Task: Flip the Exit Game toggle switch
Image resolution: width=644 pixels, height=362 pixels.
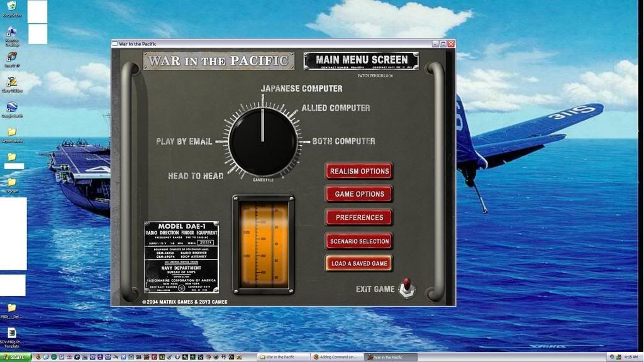Action: coord(407,288)
